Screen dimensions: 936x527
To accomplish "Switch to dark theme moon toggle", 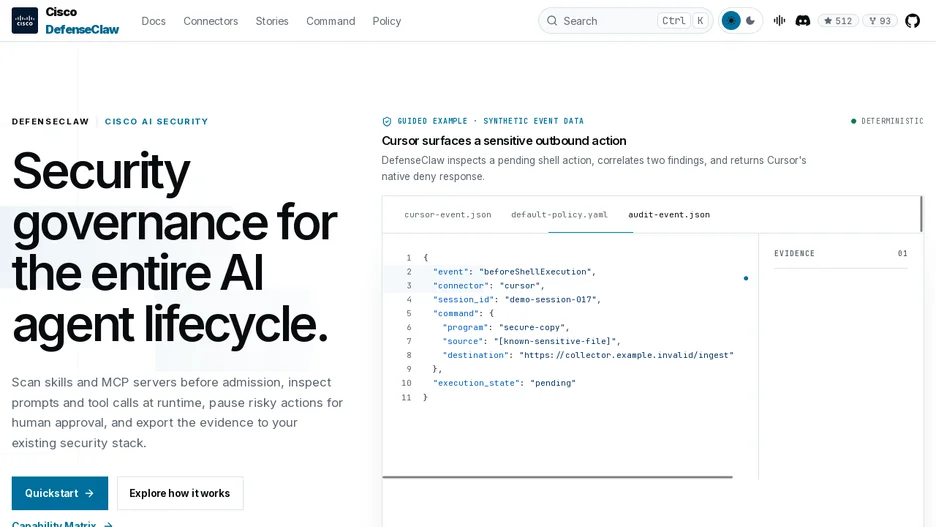I will (x=750, y=21).
